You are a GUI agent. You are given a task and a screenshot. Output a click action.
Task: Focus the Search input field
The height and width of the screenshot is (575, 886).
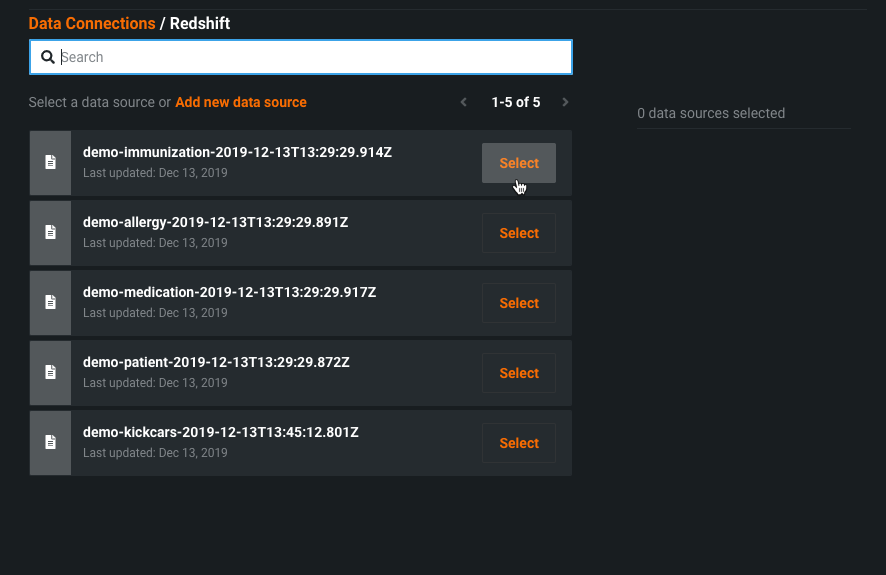pos(310,58)
